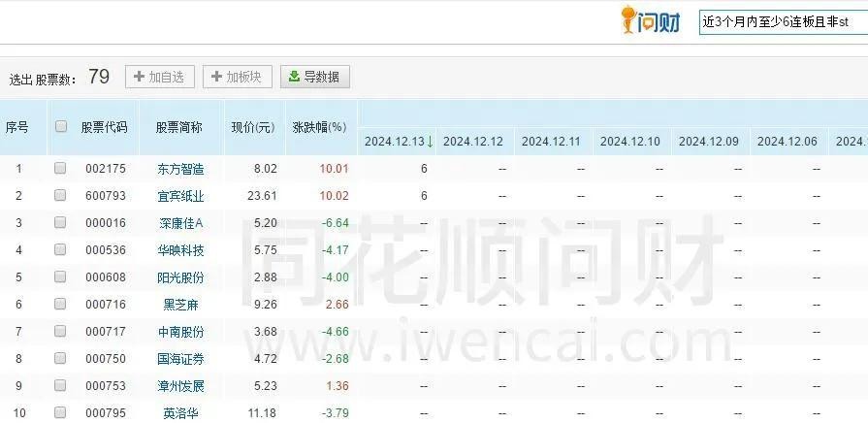The image size is (868, 423).
Task: Tick the checkbox beside 000750 国海证券
Action: [x=61, y=359]
